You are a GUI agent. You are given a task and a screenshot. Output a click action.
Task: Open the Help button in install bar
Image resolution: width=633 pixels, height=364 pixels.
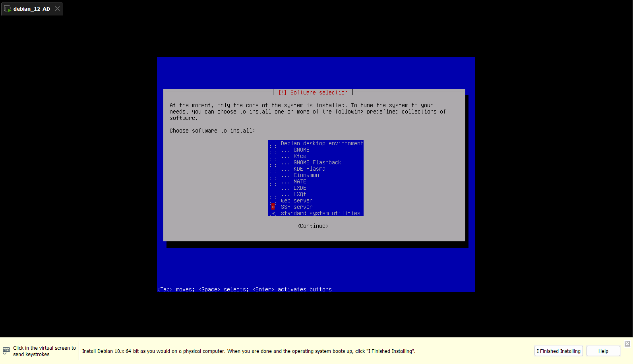tap(603, 351)
